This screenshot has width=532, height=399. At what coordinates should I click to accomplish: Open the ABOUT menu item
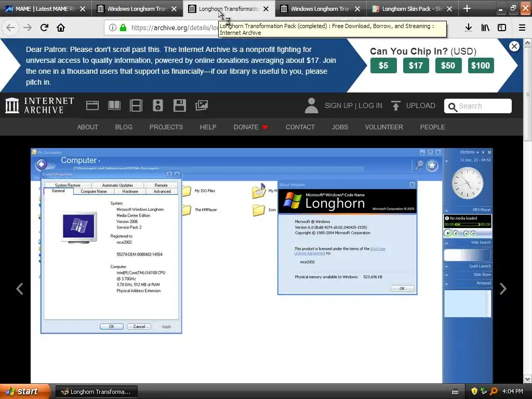coord(87,127)
